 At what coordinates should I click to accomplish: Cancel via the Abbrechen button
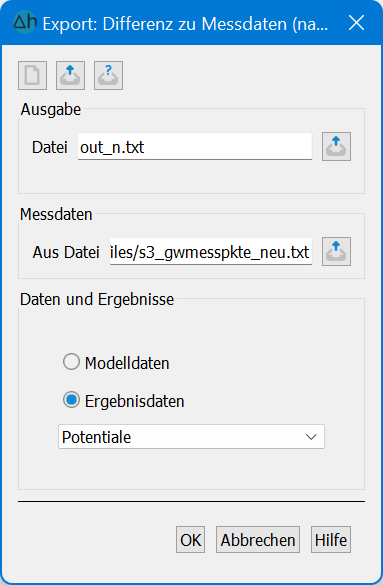tap(258, 540)
